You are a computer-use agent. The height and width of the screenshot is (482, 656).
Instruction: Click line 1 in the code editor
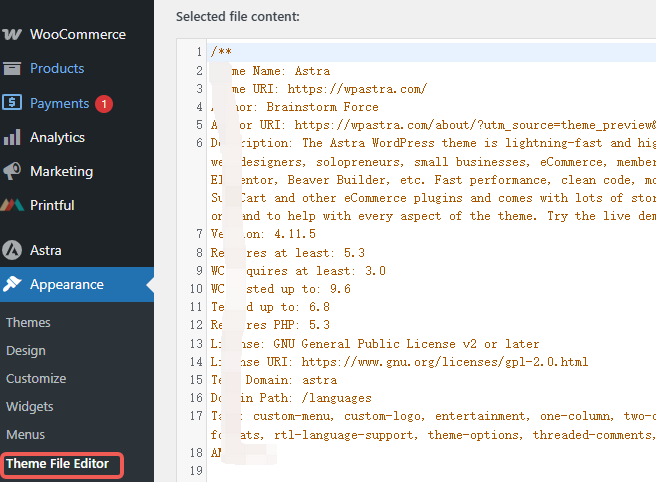tap(400, 52)
